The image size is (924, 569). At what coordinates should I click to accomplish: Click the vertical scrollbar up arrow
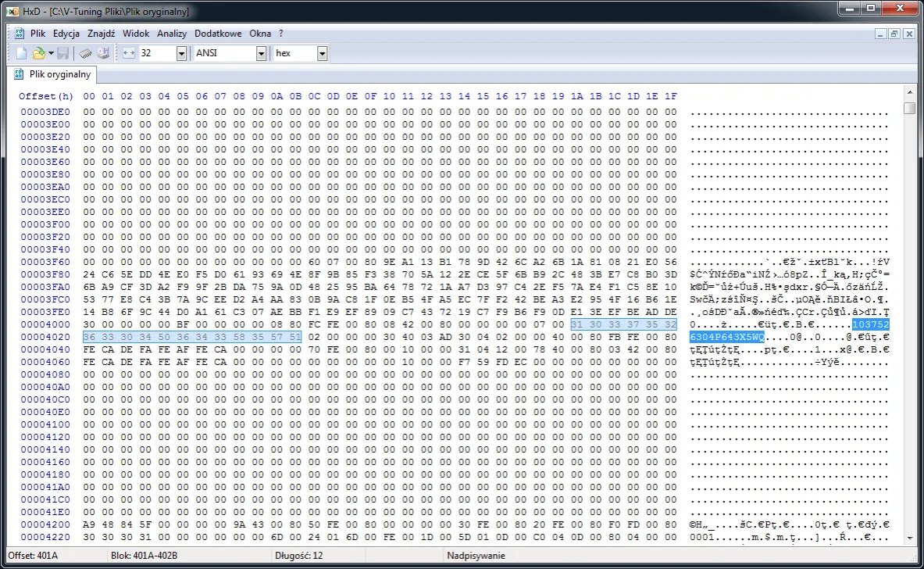909,93
